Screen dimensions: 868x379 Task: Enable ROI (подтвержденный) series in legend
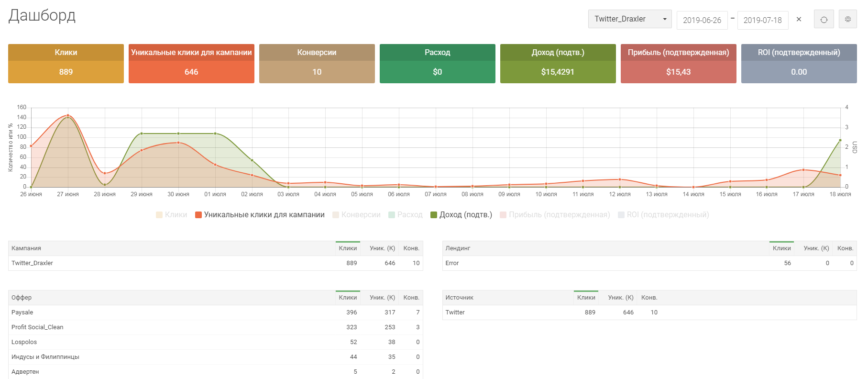pos(663,215)
